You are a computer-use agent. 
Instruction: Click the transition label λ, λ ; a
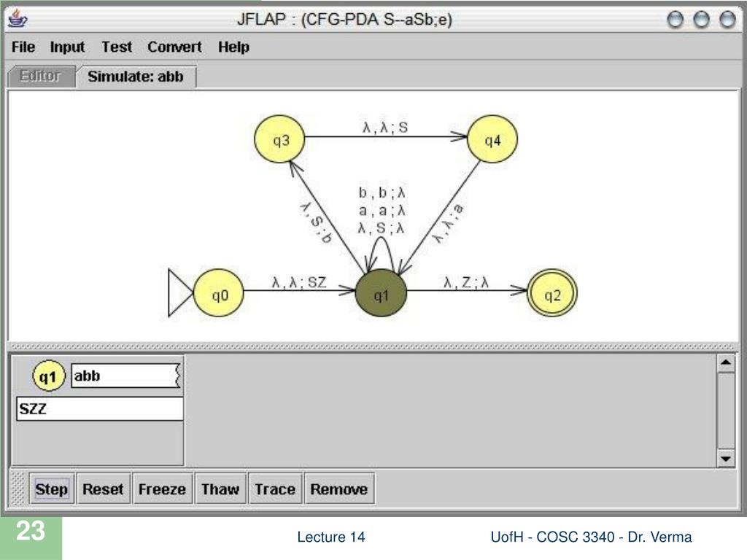(x=448, y=223)
